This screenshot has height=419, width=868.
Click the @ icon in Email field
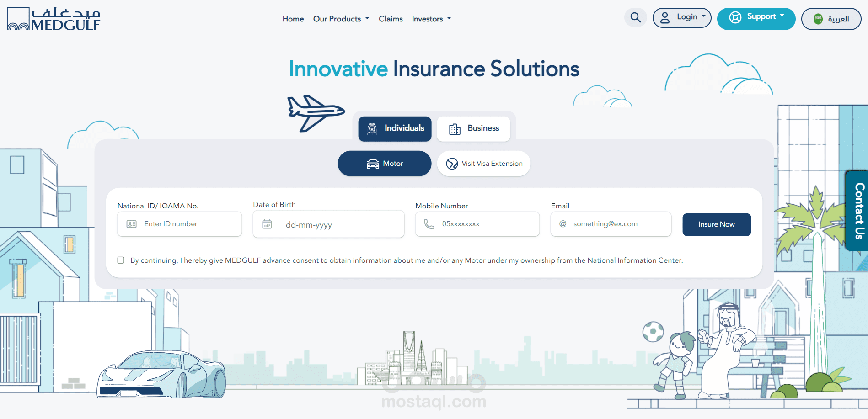tap(563, 223)
